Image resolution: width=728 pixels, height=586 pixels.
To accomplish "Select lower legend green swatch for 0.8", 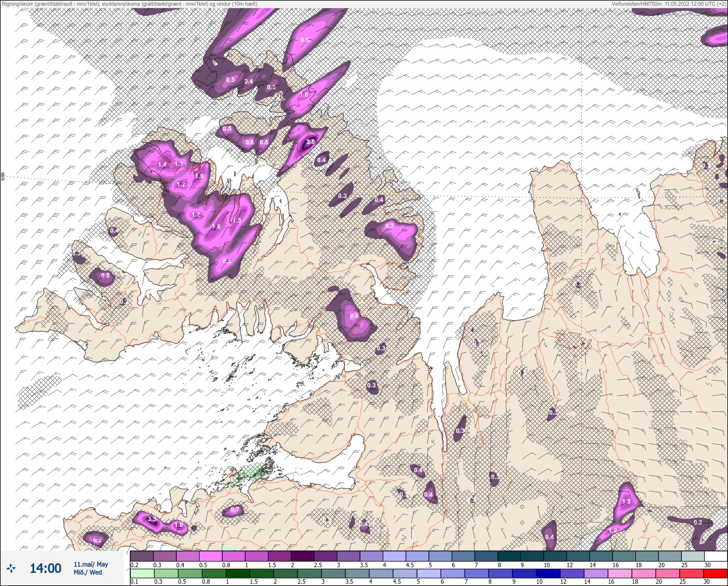I will point(214,573).
